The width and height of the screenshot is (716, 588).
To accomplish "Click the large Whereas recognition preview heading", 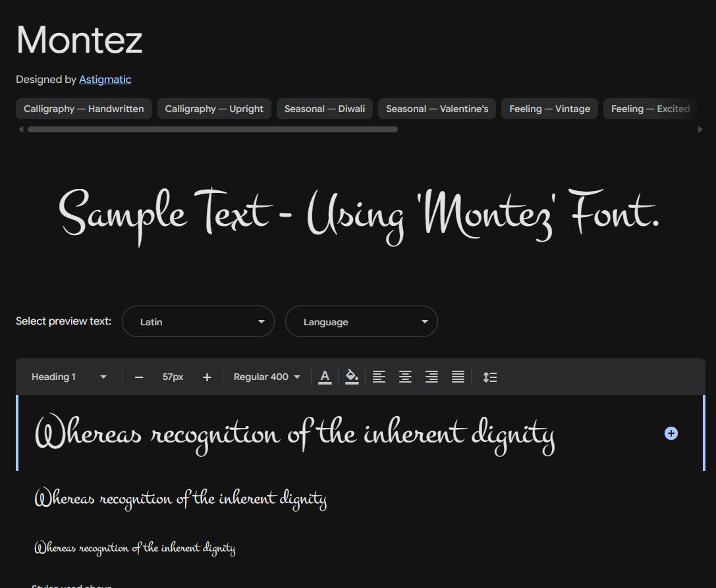I will tap(295, 434).
